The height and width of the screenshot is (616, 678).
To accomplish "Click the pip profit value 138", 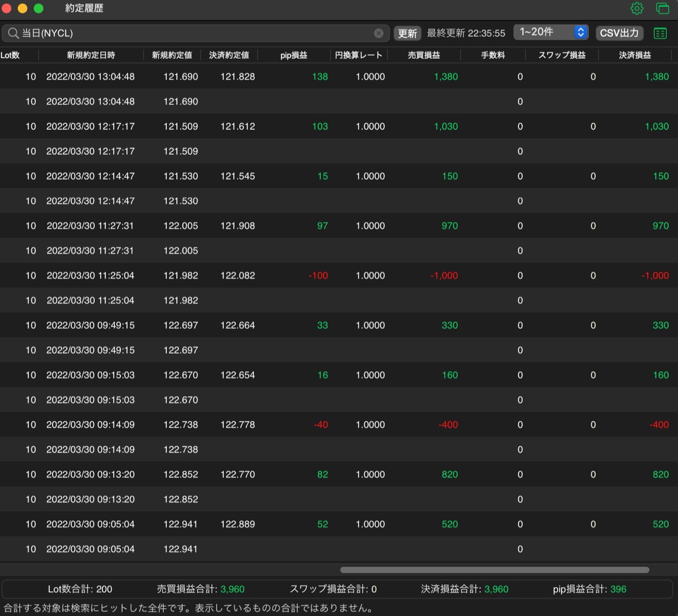I will pyautogui.click(x=320, y=76).
